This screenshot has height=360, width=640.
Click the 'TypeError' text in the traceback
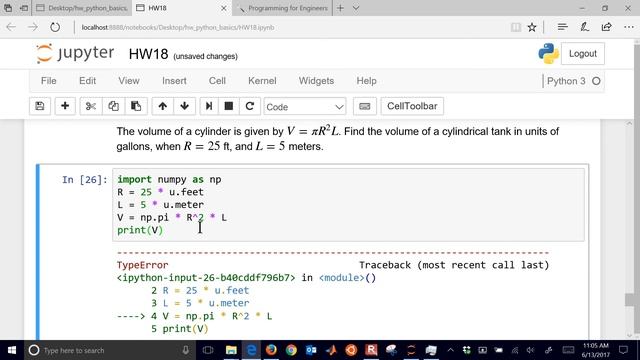pyautogui.click(x=142, y=265)
